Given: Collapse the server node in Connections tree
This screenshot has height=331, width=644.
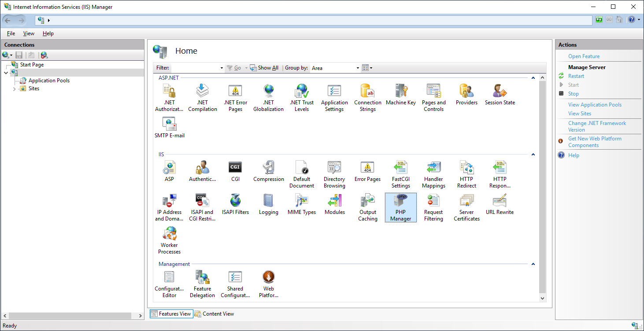Looking at the screenshot, I should (6, 73).
